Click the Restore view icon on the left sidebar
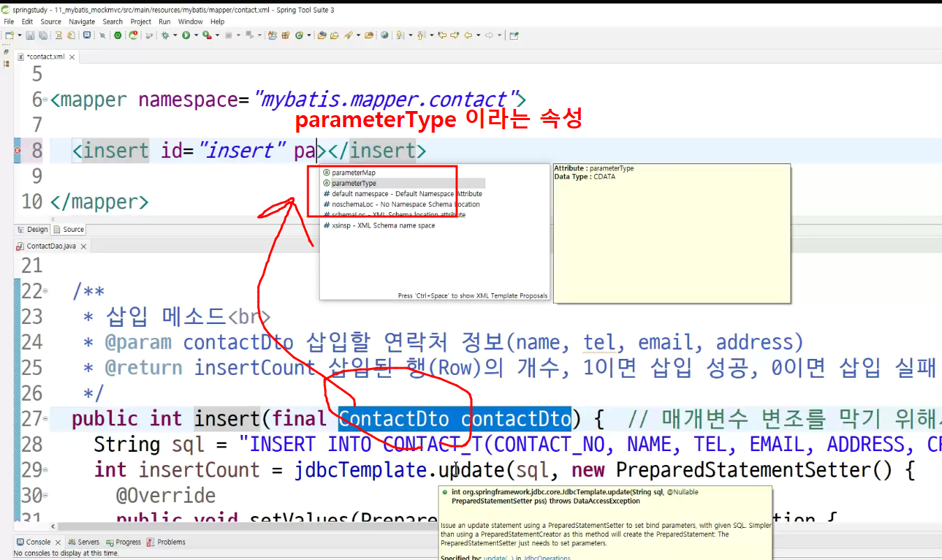This screenshot has height=560, width=942. (x=7, y=52)
